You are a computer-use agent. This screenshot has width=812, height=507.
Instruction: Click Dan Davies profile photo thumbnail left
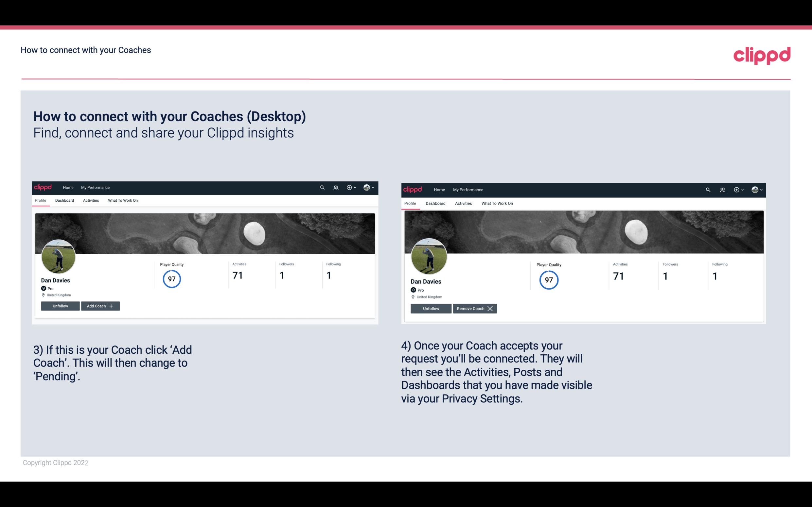(x=59, y=256)
